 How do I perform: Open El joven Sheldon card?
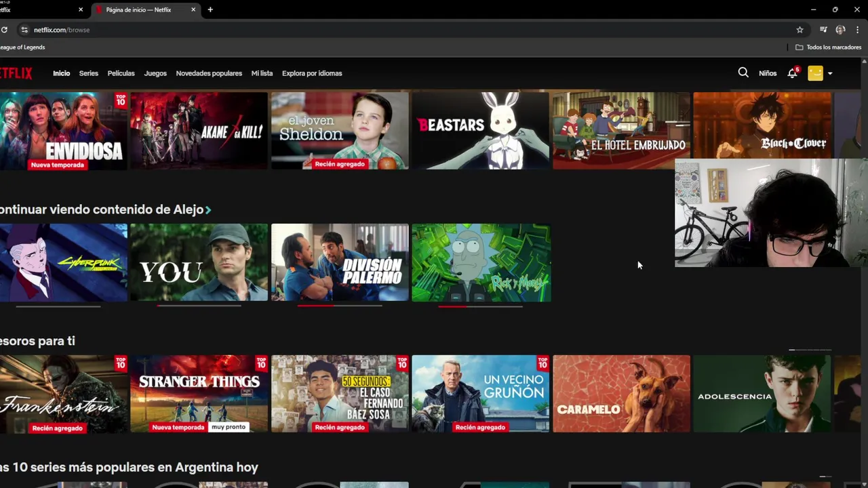pos(340,131)
